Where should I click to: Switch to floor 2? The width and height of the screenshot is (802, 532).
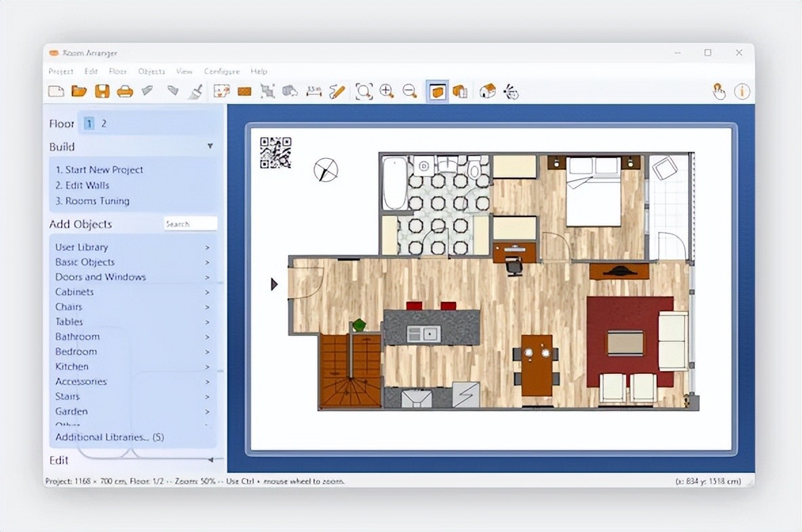pyautogui.click(x=104, y=123)
